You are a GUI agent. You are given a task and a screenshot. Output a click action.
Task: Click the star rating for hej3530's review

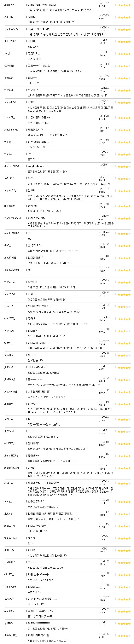[124, 331]
